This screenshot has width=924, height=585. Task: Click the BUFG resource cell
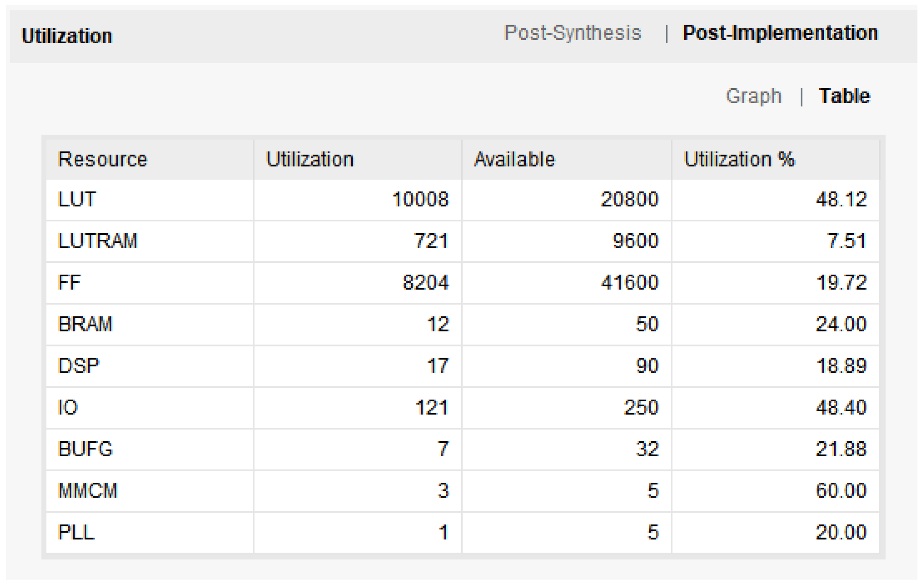point(85,449)
